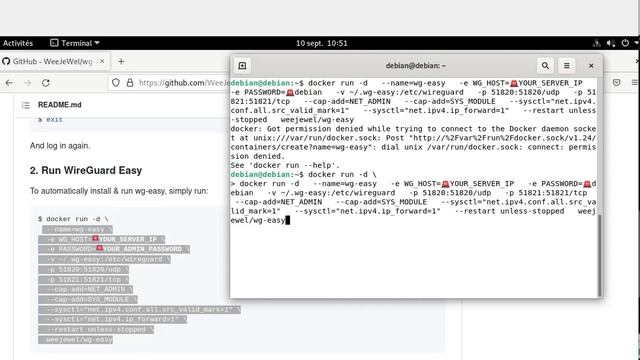Open the Terminal app menu dropdown
This screenshot has width=640, height=360.
75,43
